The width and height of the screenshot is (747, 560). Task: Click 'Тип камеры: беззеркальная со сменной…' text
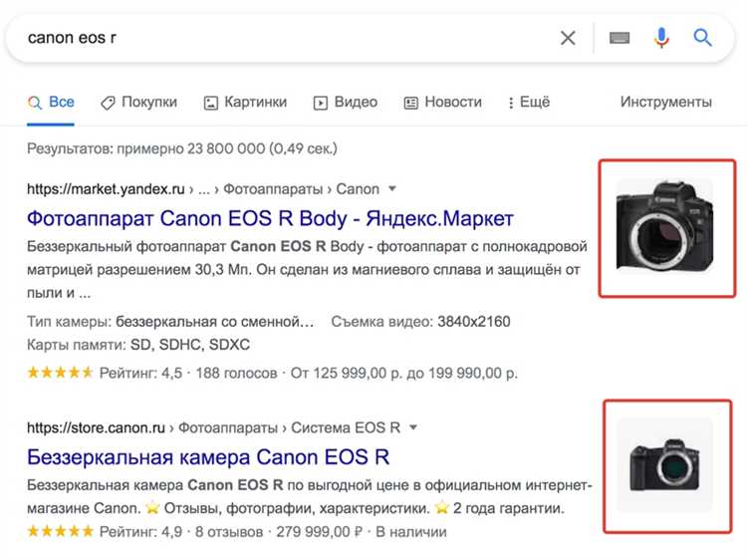[170, 322]
